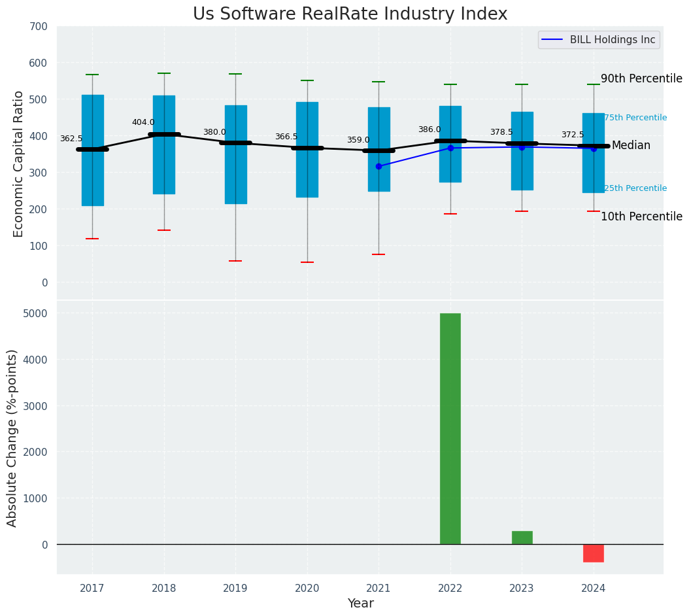Click the BILL Holdings Inc legend entry
Image resolution: width=689 pixels, height=616 pixels.
[599, 40]
